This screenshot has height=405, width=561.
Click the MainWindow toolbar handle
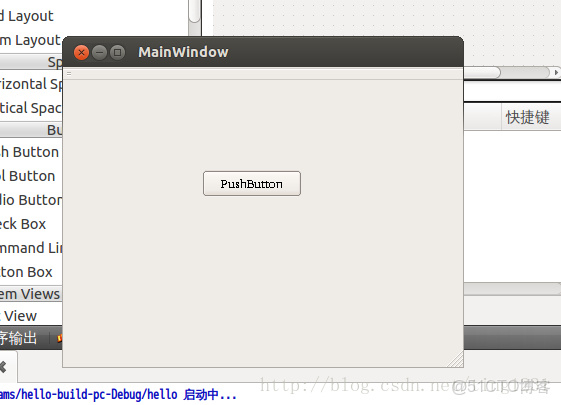point(69,74)
